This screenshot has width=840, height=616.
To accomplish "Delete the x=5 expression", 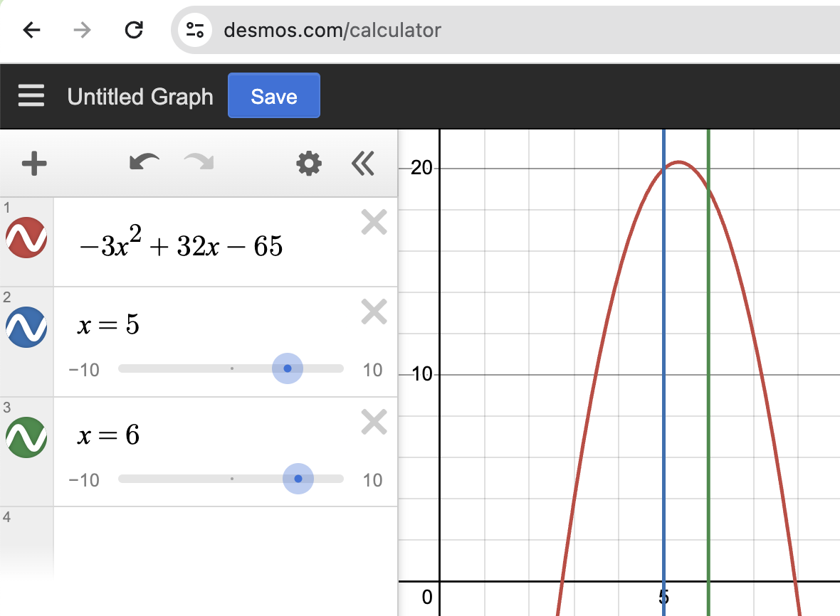I will 374,312.
